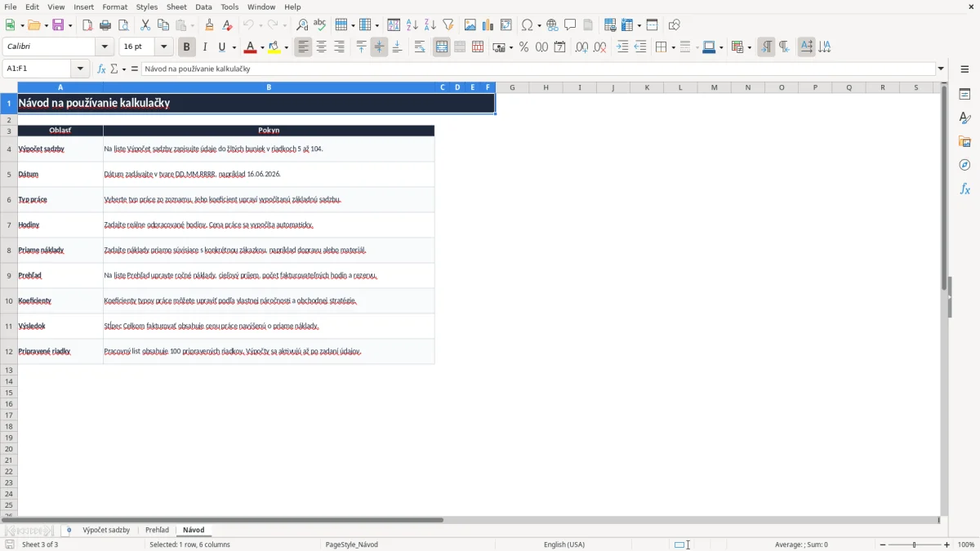This screenshot has width=980, height=551.
Task: Insert a chart from the toolbar
Action: click(x=488, y=25)
